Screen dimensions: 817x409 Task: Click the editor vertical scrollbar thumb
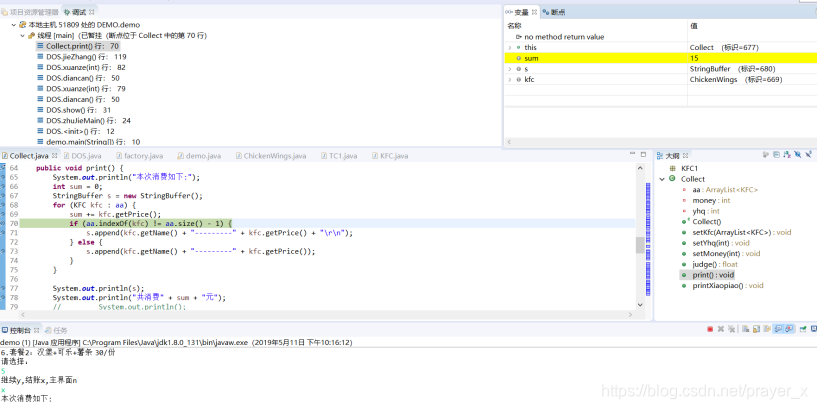(640, 245)
